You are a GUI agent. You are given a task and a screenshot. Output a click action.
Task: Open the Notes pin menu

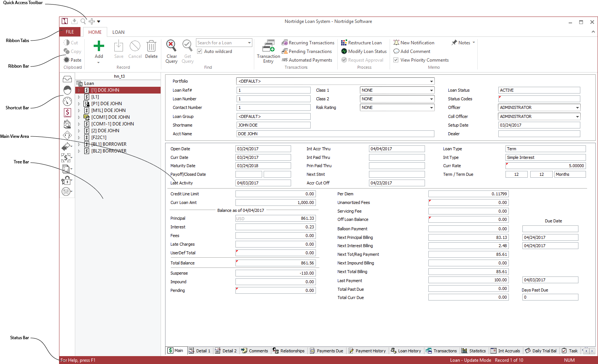[x=463, y=43]
